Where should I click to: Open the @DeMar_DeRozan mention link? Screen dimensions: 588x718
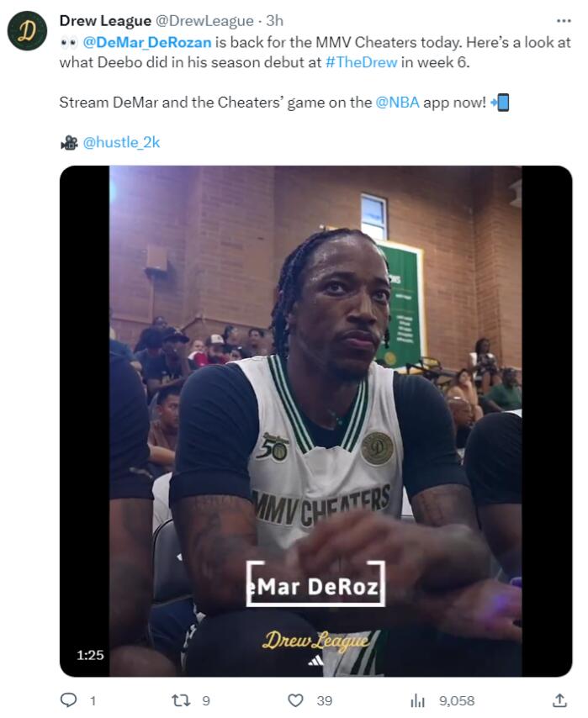(147, 42)
